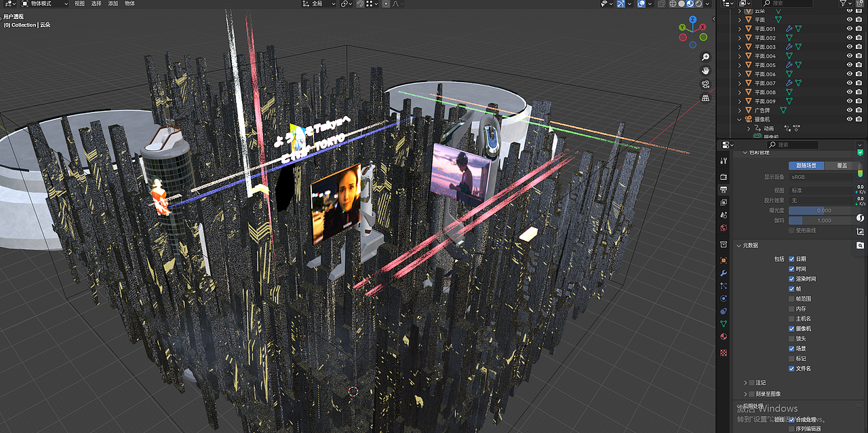Viewport: 868px width, 433px height.
Task: Select 平面.009 in the outliner
Action: point(765,101)
